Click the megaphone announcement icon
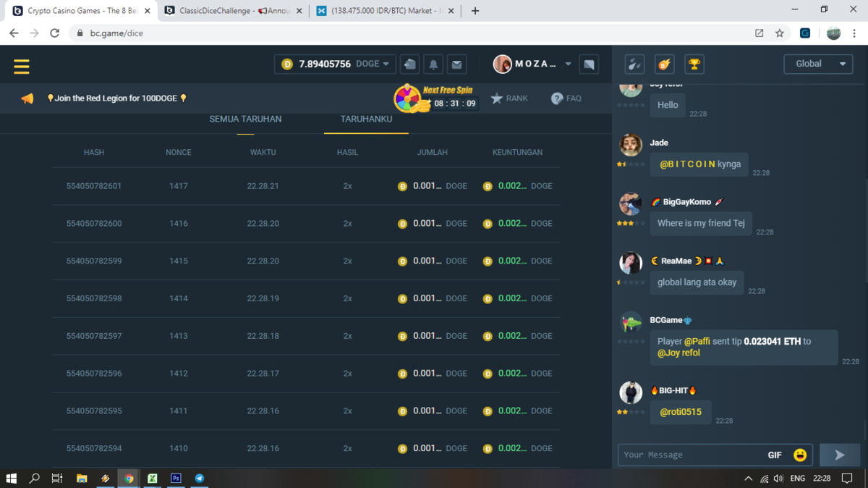 (x=27, y=98)
